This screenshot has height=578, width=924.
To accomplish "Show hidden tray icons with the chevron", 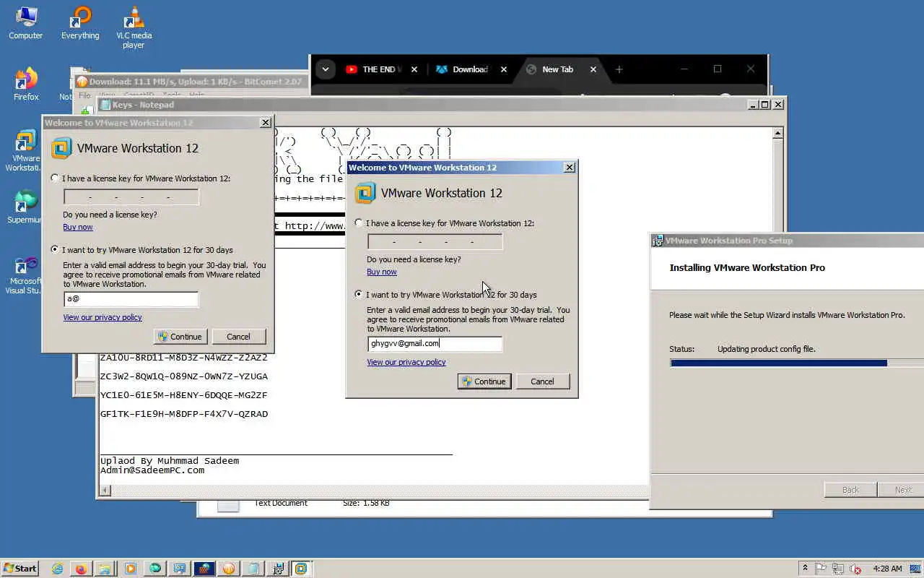I will coord(805,569).
